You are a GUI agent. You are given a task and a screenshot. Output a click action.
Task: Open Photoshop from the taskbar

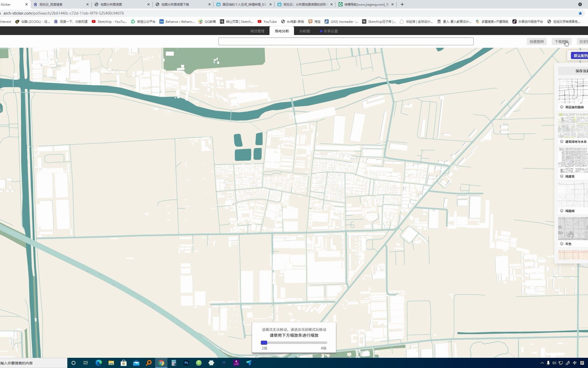[186, 363]
